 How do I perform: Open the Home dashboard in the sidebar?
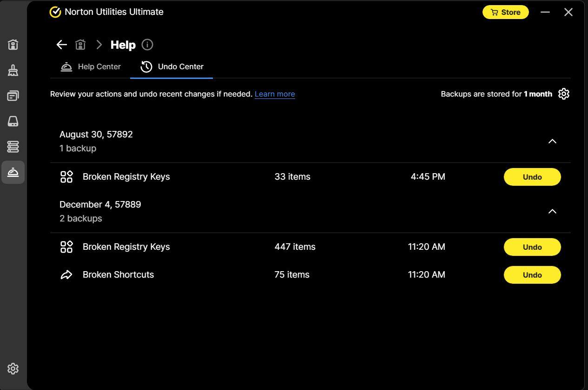tap(13, 45)
